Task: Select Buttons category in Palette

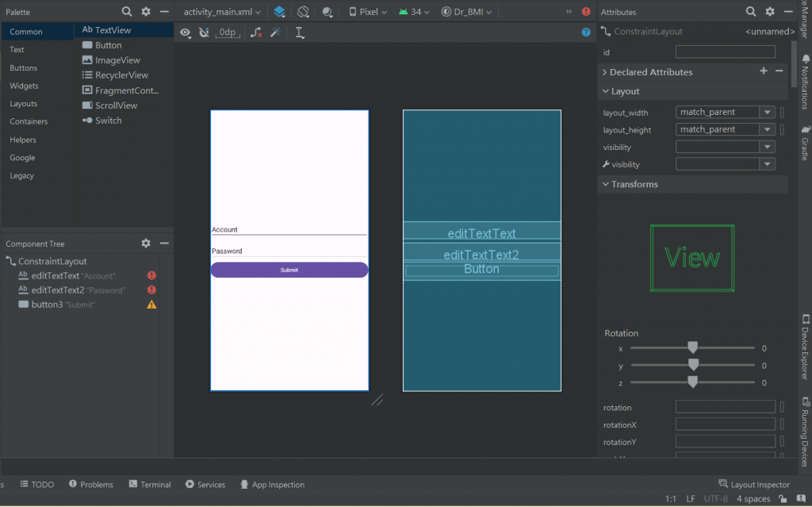Action: [x=24, y=68]
